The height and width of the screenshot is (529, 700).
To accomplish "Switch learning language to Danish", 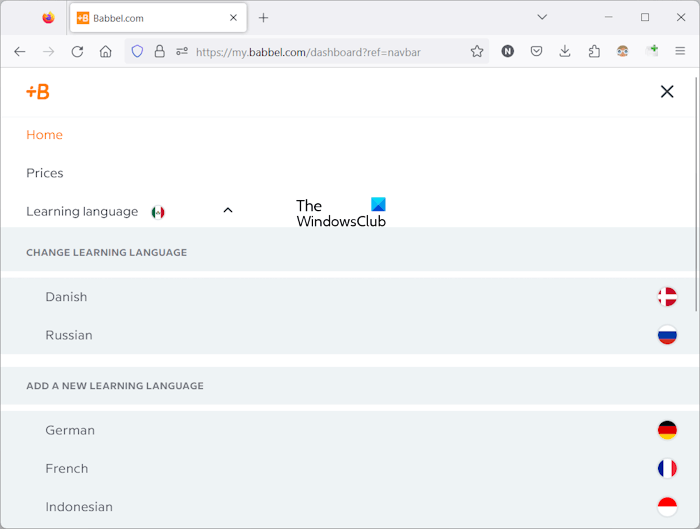I will [x=348, y=297].
